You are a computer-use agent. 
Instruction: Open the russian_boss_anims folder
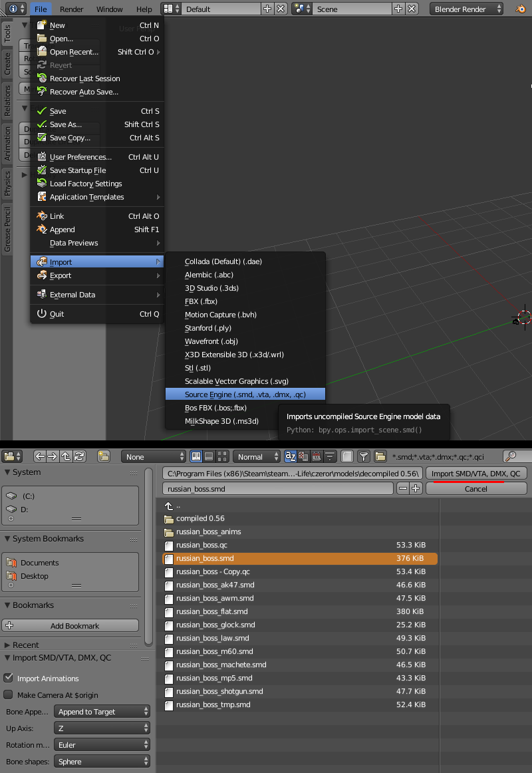[300, 532]
